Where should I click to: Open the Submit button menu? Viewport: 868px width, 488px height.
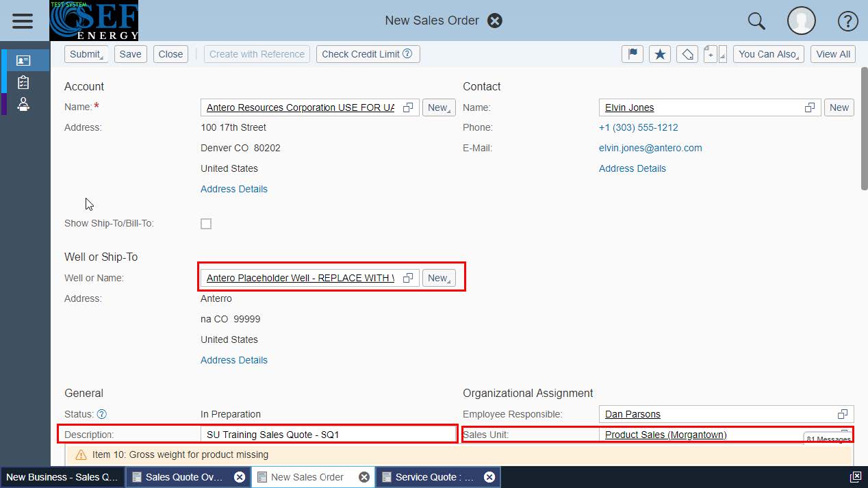pos(86,54)
